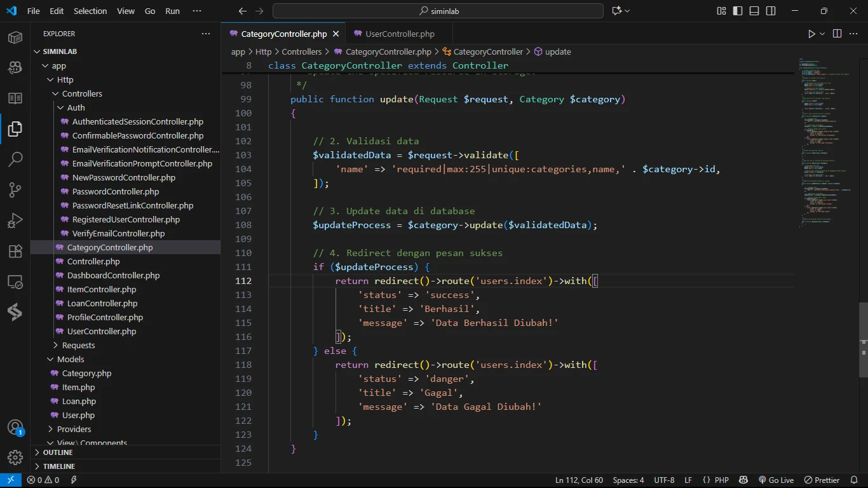Click the Split Editor Right icon

837,34
